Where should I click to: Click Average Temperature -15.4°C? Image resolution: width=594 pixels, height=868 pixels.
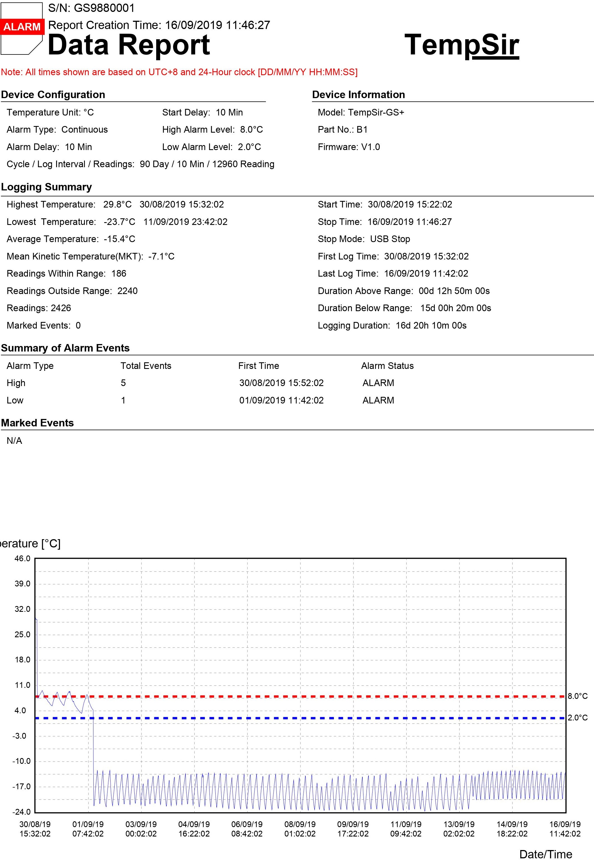pos(71,239)
